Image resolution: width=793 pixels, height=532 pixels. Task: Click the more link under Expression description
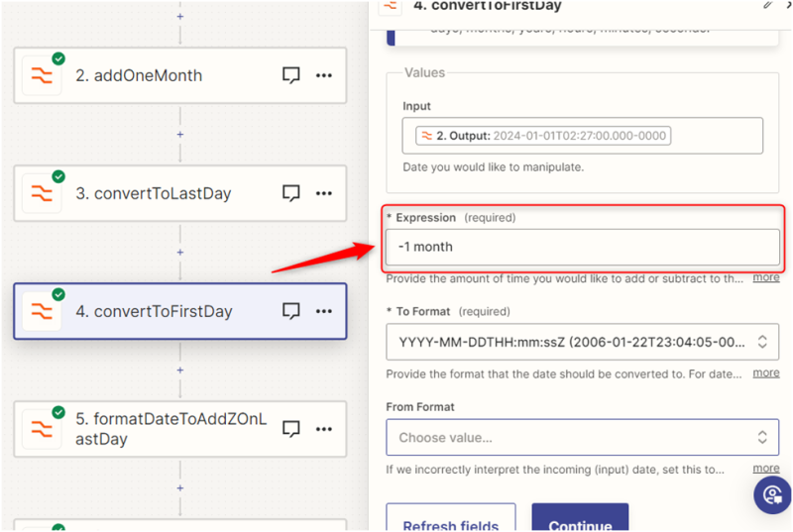pos(765,277)
